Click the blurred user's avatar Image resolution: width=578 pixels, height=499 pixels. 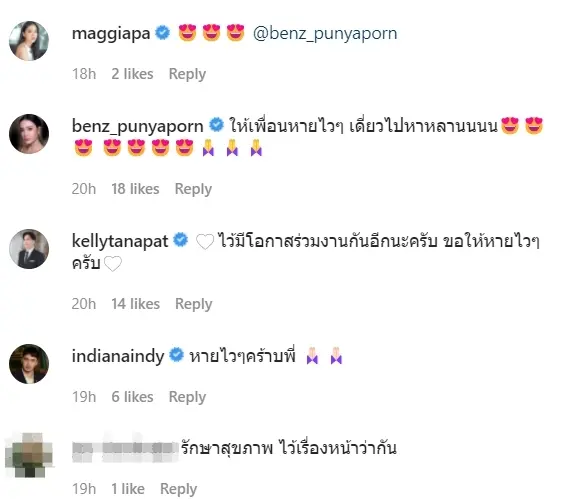(29, 455)
